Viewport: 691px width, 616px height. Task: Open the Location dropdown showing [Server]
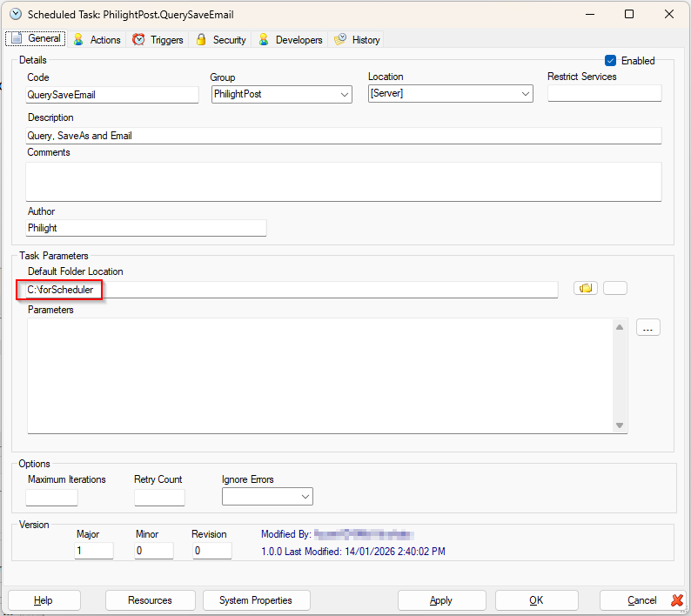coord(451,93)
